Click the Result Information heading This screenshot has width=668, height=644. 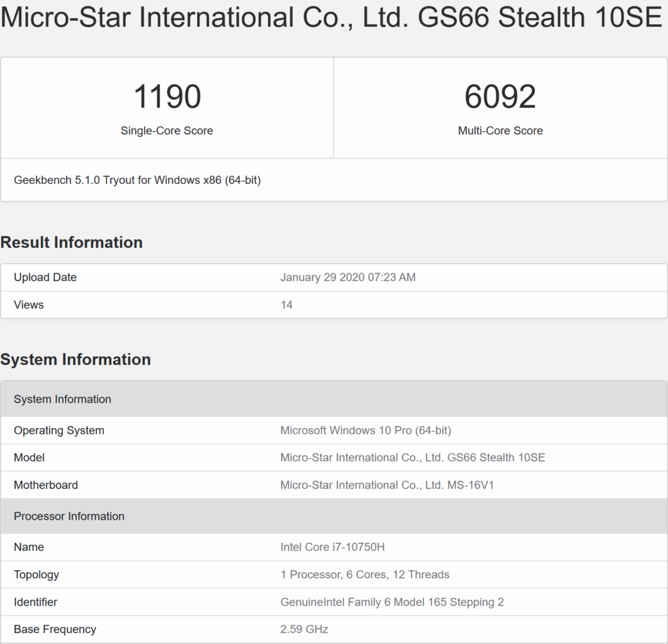(x=72, y=242)
